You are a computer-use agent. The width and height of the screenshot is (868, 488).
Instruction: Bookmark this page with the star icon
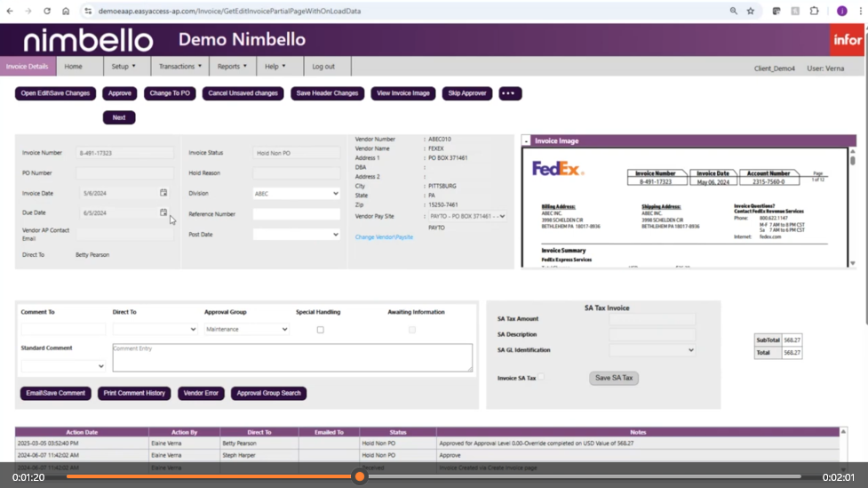(x=751, y=11)
